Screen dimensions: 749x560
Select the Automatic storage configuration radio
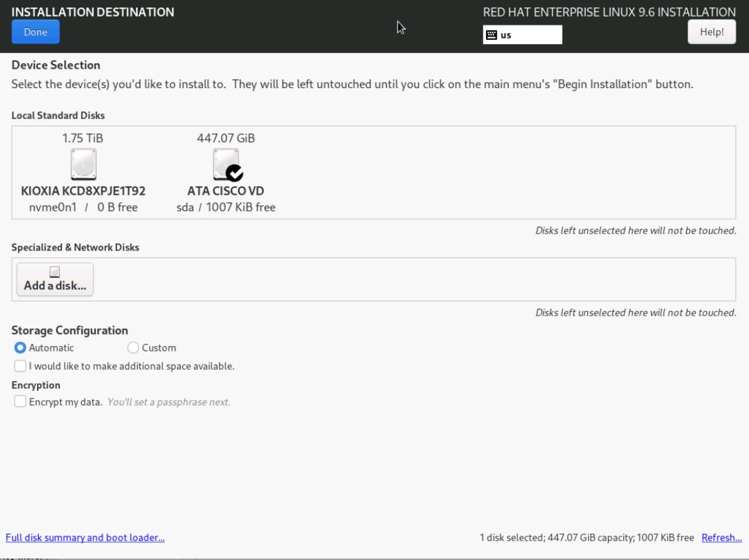20,347
